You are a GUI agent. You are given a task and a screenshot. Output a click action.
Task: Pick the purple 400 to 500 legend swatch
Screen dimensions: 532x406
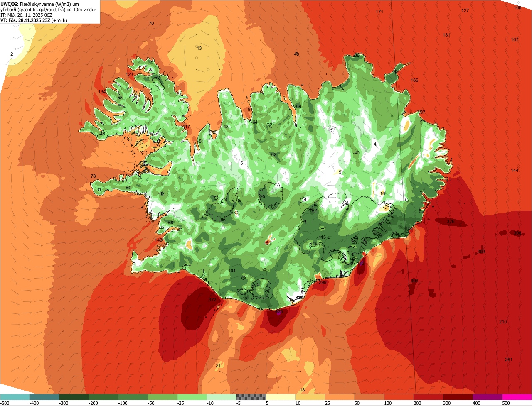(x=487, y=397)
